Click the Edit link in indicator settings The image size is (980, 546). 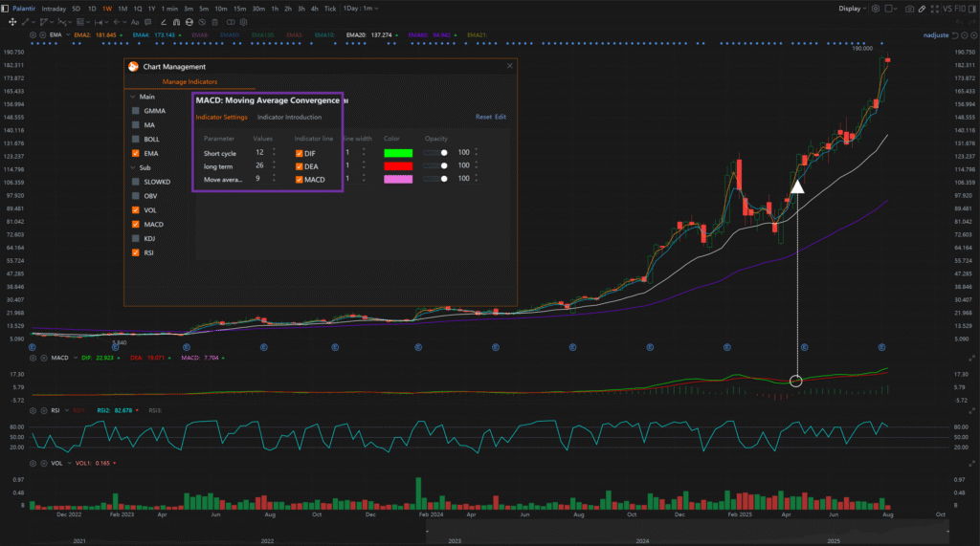coord(501,118)
